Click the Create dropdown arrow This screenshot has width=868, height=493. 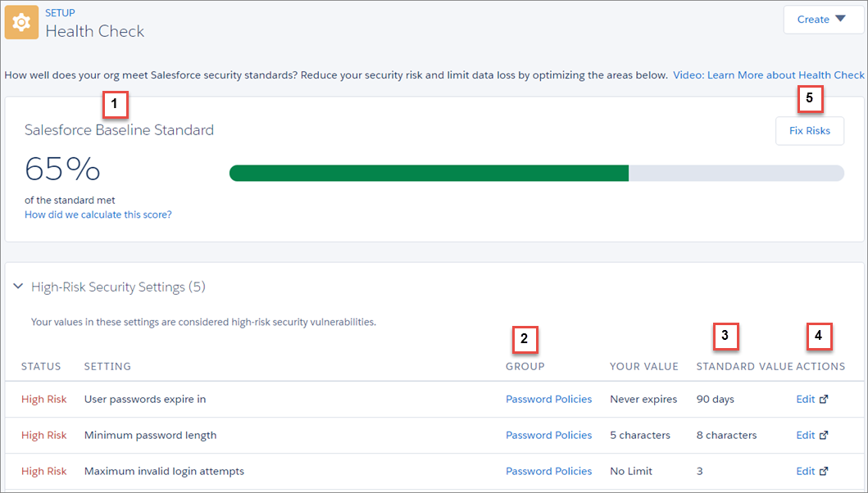(840, 19)
